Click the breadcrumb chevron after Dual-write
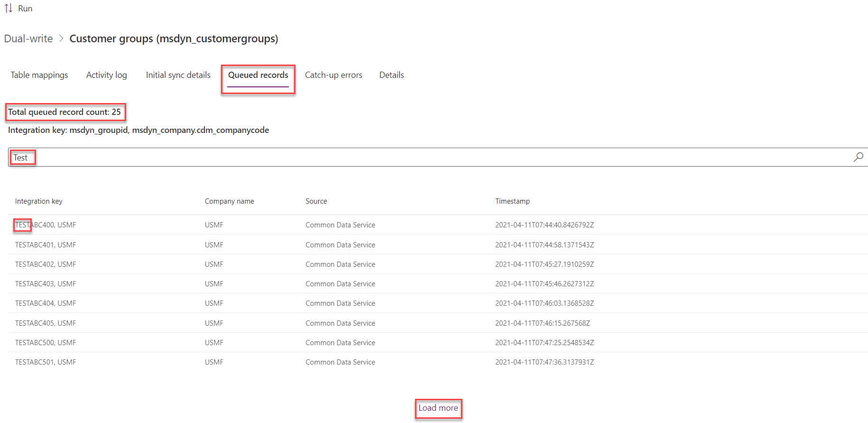868x423 pixels. 61,38
